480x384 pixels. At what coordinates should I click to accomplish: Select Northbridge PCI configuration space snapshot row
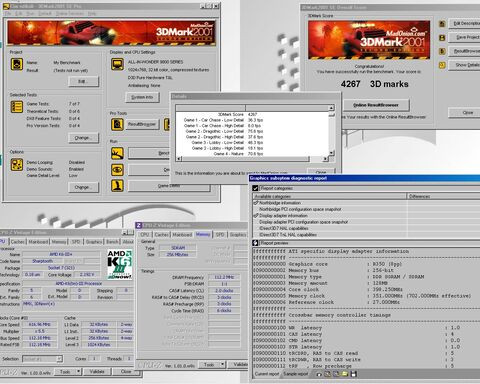click(x=300, y=209)
